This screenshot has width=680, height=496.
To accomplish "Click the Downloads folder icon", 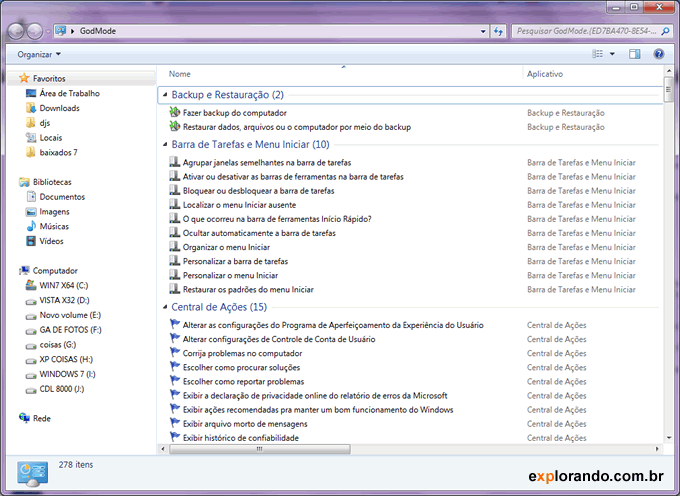I will click(31, 108).
